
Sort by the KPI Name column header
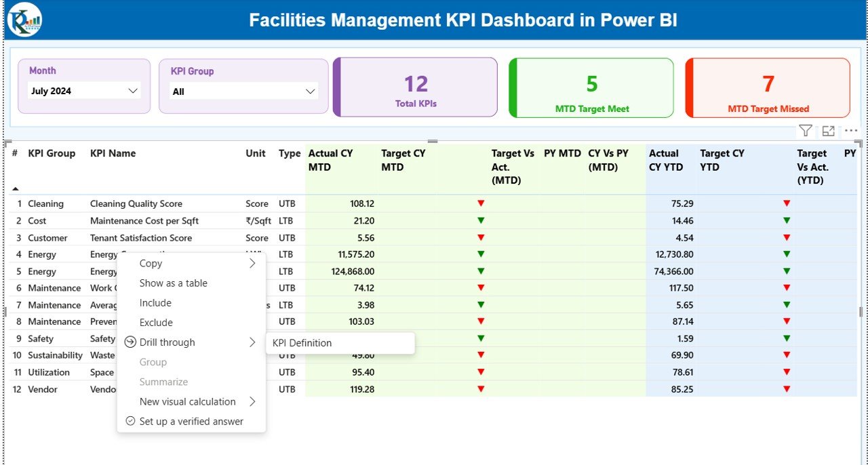(113, 153)
